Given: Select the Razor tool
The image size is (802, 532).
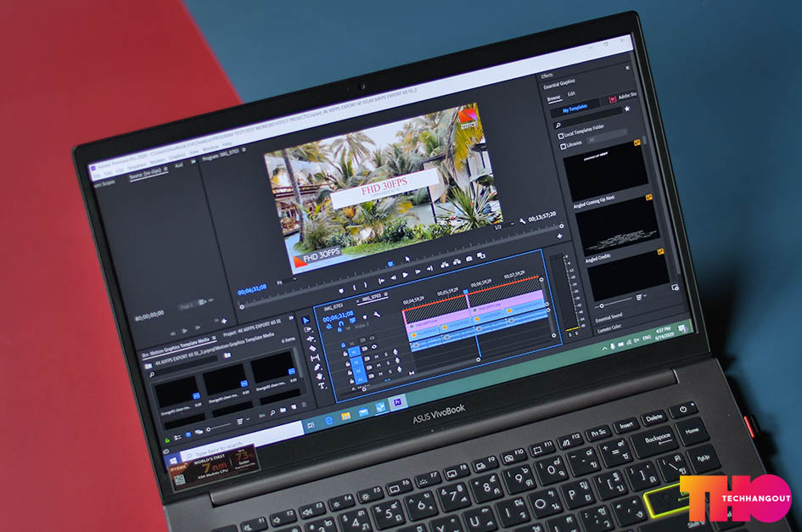Looking at the screenshot, I should coord(312,349).
